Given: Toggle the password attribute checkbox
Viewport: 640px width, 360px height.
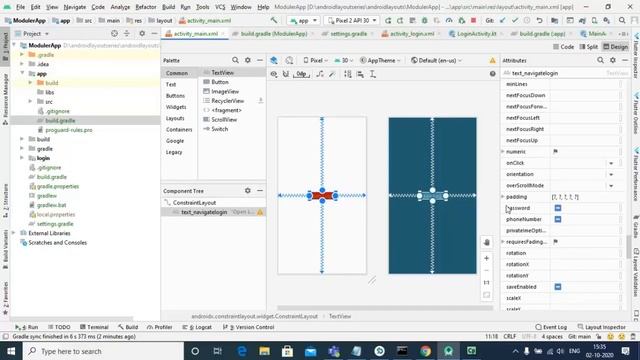Looking at the screenshot, I should click(558, 208).
